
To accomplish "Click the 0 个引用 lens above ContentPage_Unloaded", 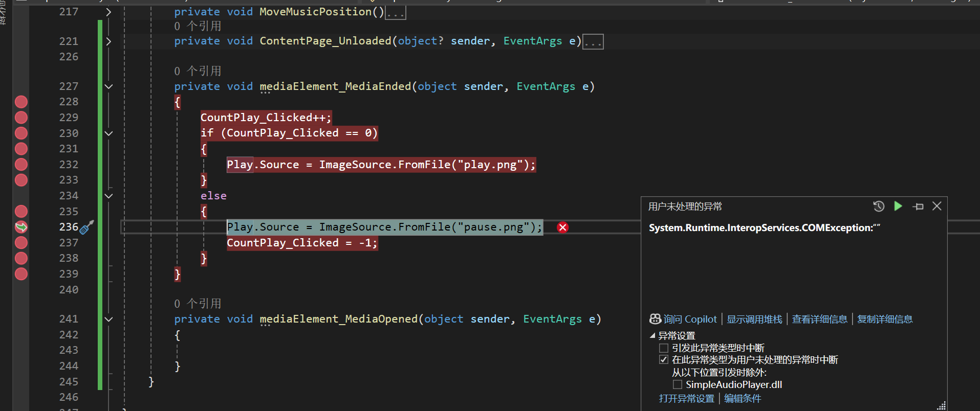I will click(x=198, y=26).
